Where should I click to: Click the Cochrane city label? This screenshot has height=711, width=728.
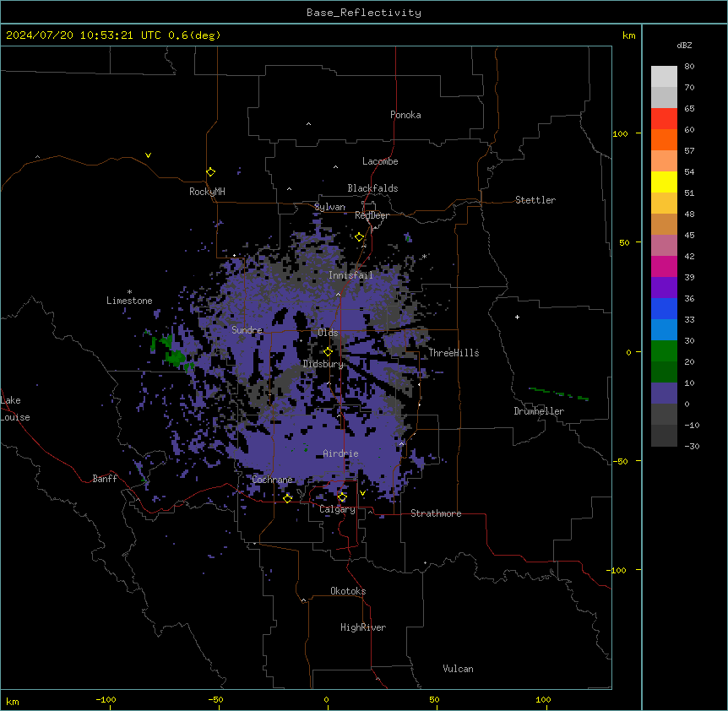pos(273,480)
